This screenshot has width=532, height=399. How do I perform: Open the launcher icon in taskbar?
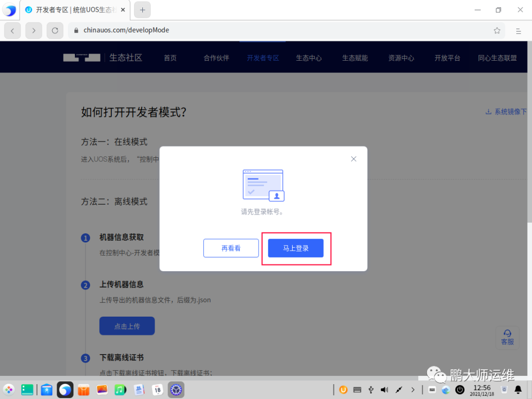9,390
